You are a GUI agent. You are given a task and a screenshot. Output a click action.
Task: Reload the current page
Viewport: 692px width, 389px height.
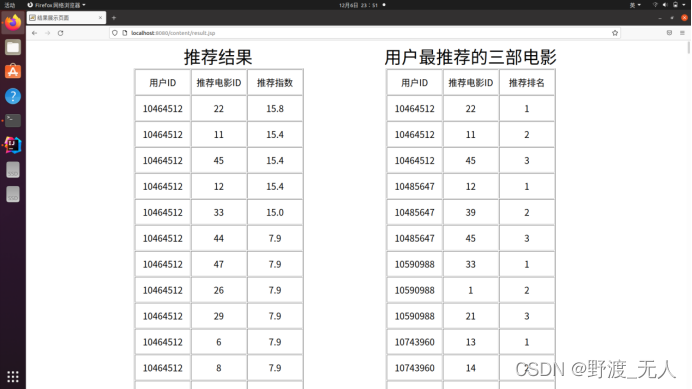tap(60, 33)
